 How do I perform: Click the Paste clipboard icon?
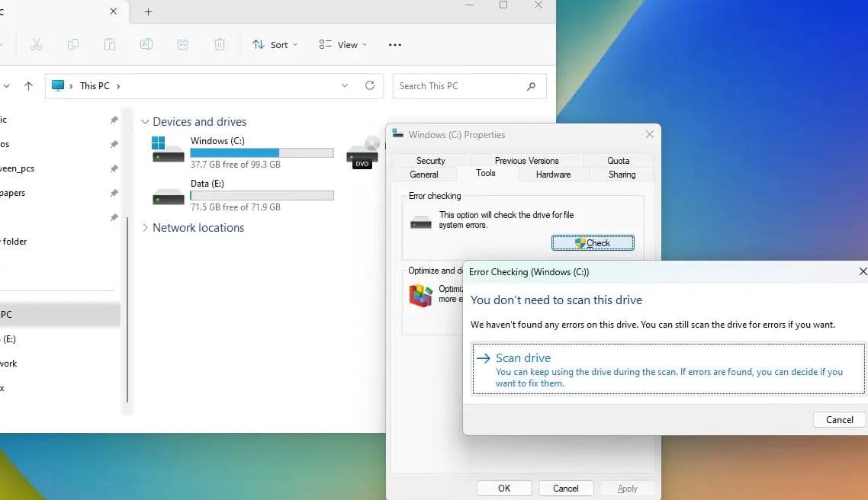point(110,45)
